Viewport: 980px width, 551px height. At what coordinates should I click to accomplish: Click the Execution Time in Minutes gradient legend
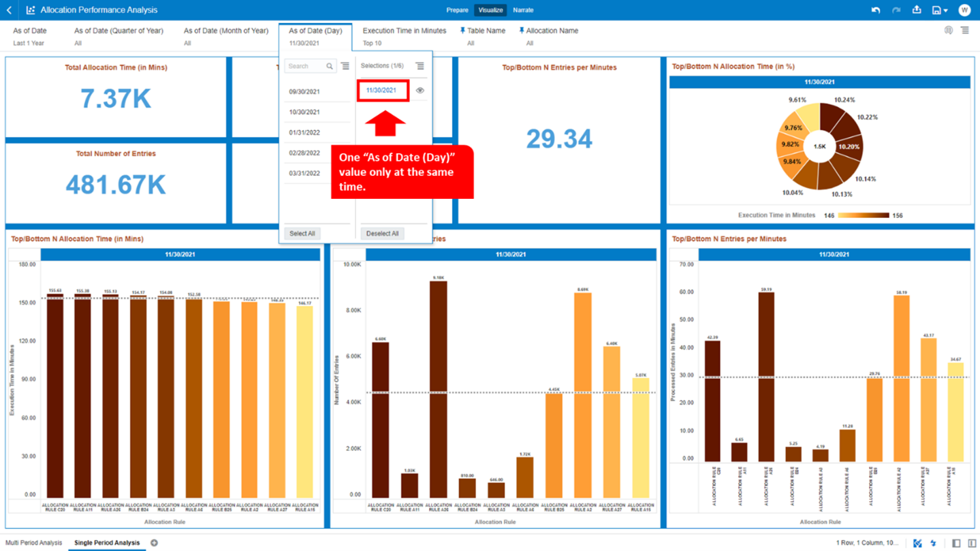[864, 215]
